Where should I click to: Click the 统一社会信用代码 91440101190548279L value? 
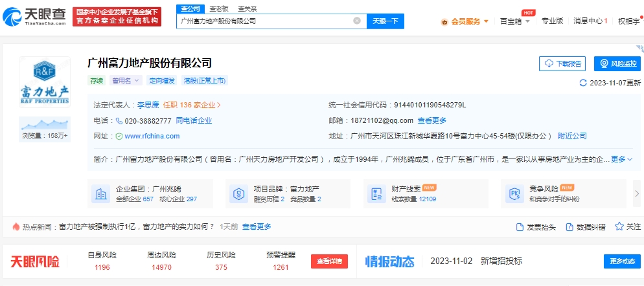(430, 105)
